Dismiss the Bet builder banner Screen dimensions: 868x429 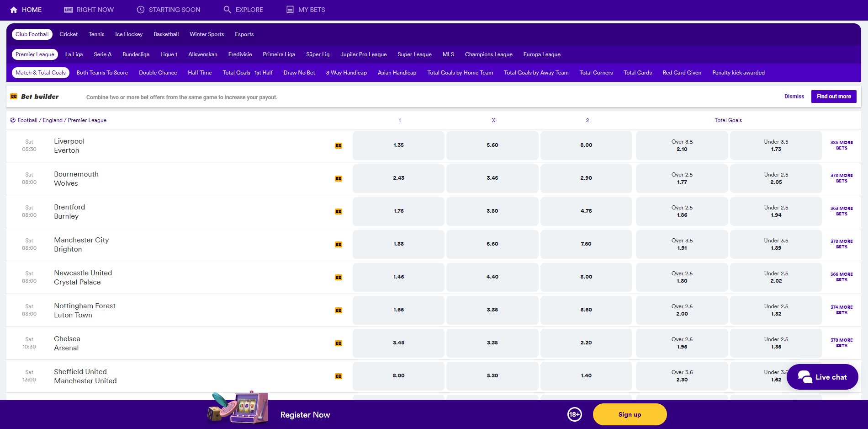[x=794, y=97]
